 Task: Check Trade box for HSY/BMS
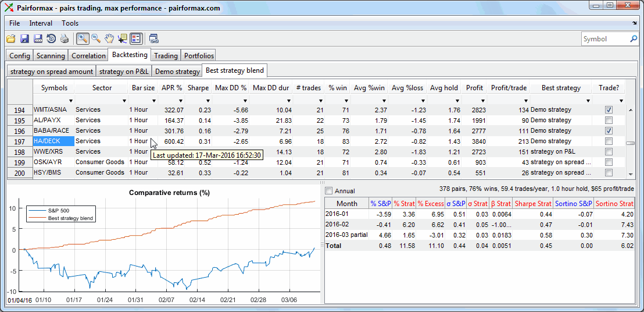[609, 173]
